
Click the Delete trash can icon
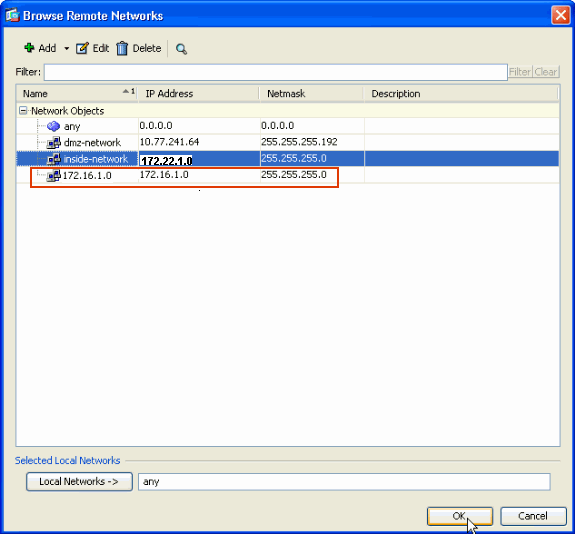[122, 48]
